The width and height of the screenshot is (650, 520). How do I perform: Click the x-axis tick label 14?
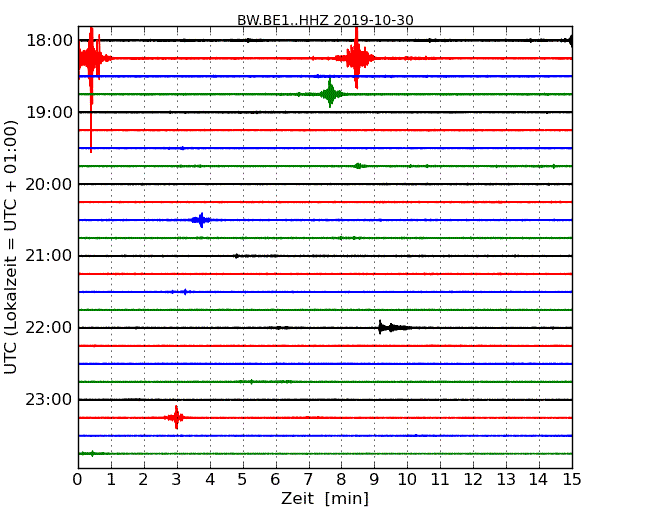538,480
